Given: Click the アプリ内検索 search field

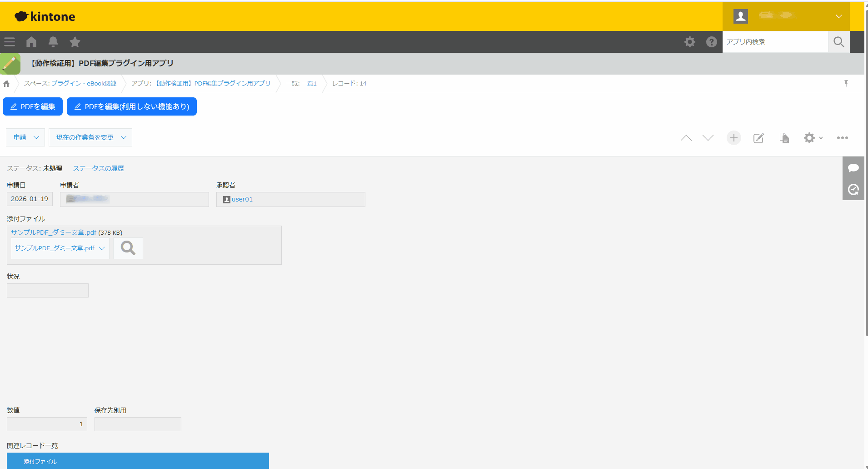Looking at the screenshot, I should click(x=775, y=42).
